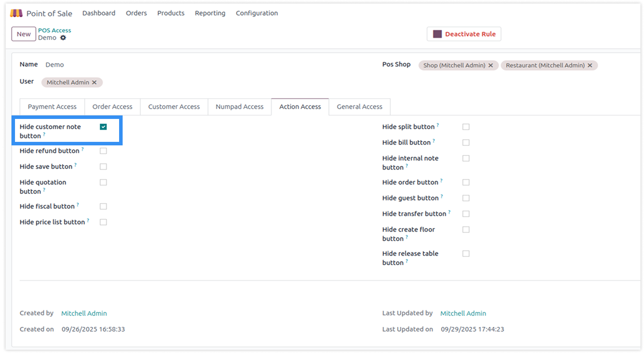Click the Point of Sale app logo icon
Viewport: 644px width, 363px height.
[x=16, y=13]
